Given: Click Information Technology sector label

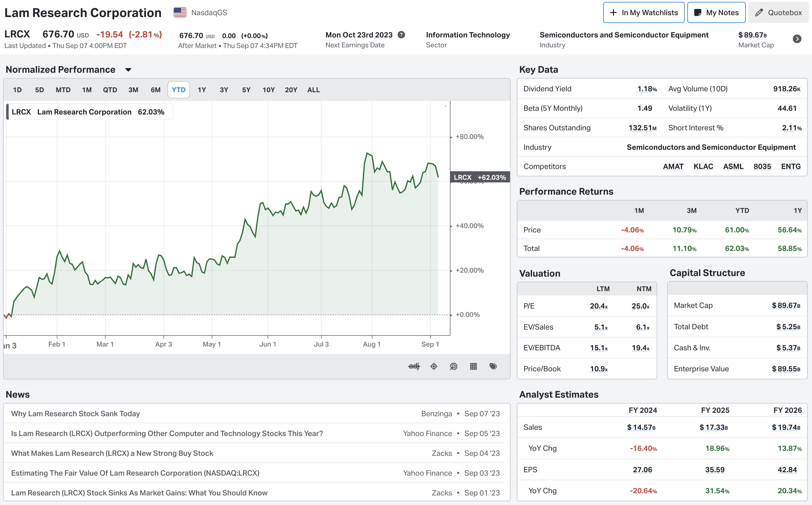Looking at the screenshot, I should (468, 35).
